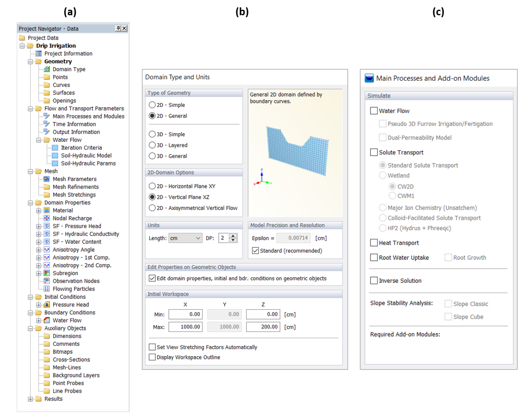Viewport: 524px width, 420px height.
Task: Pin the Project Navigator panel
Action: click(x=118, y=28)
